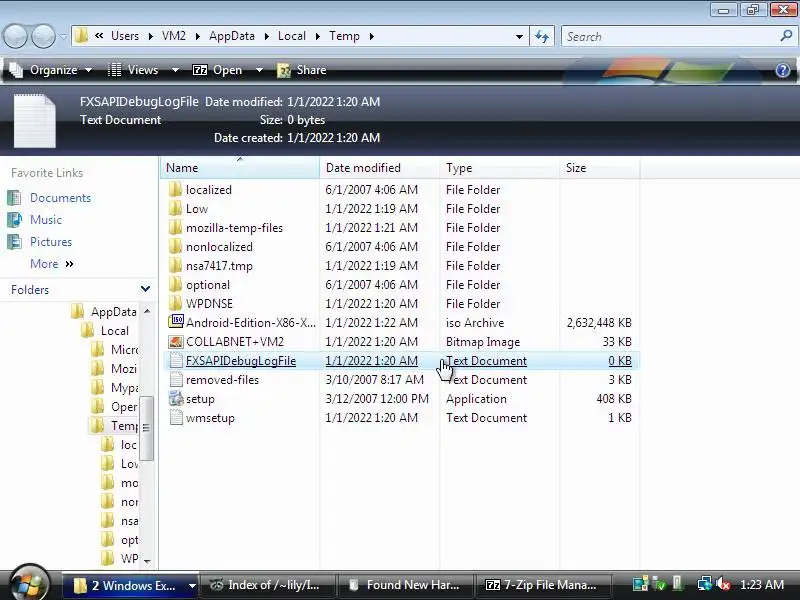Select the wmsetup text document icon
This screenshot has height=600, width=800.
click(176, 417)
